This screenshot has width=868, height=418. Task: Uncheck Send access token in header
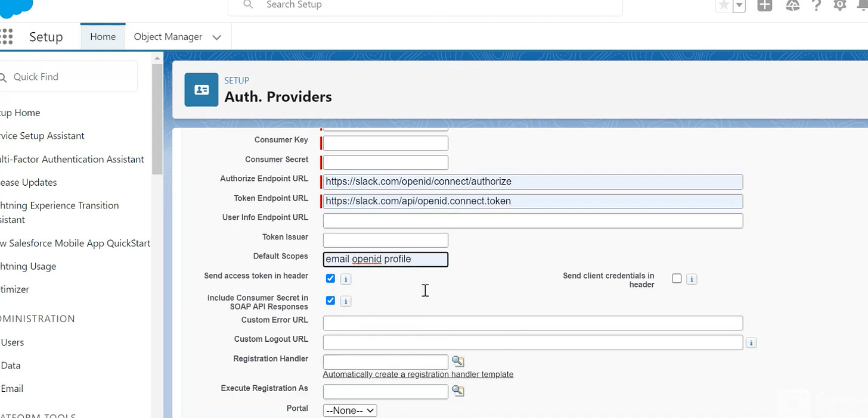tap(330, 278)
